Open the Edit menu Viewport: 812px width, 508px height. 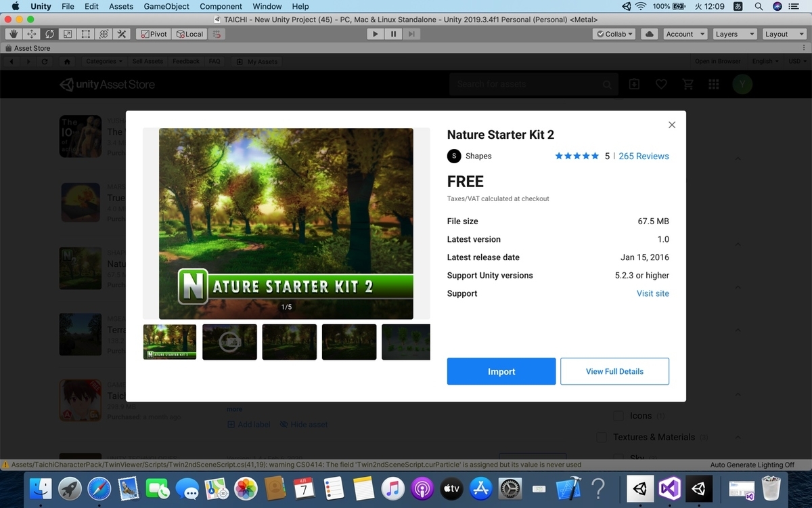point(91,6)
